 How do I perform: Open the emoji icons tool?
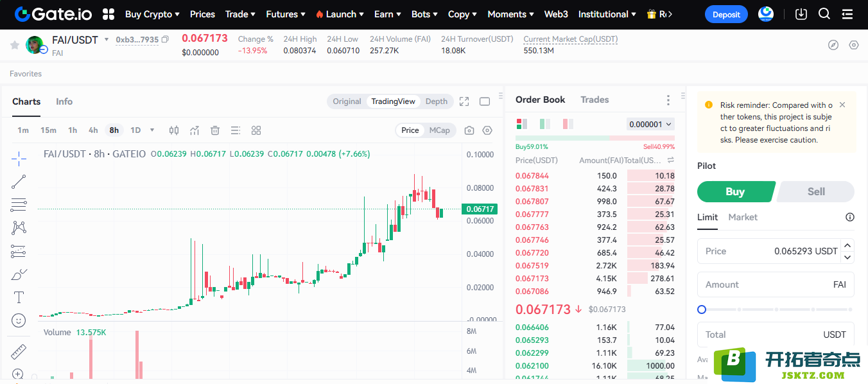[19, 320]
